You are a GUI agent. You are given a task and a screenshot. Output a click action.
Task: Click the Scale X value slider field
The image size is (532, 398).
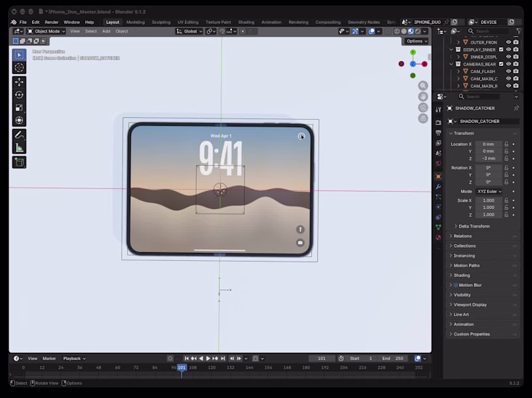click(x=489, y=200)
